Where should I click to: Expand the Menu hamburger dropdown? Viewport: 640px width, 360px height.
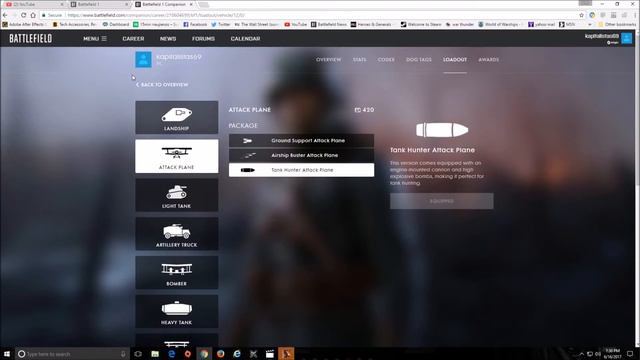[x=95, y=38]
